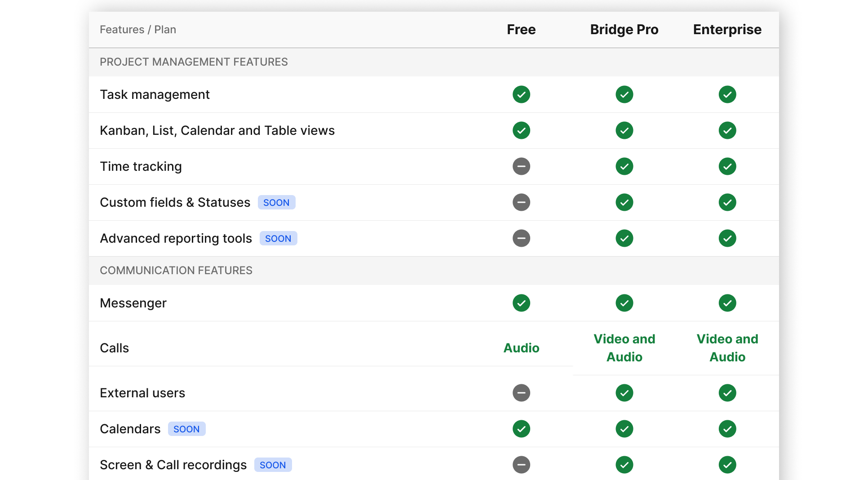This screenshot has width=868, height=480.
Task: Select the Free plan column header
Action: [x=521, y=29]
